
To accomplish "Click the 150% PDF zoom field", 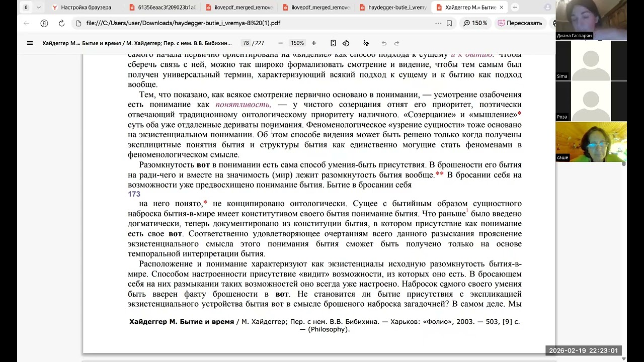I will point(297,43).
